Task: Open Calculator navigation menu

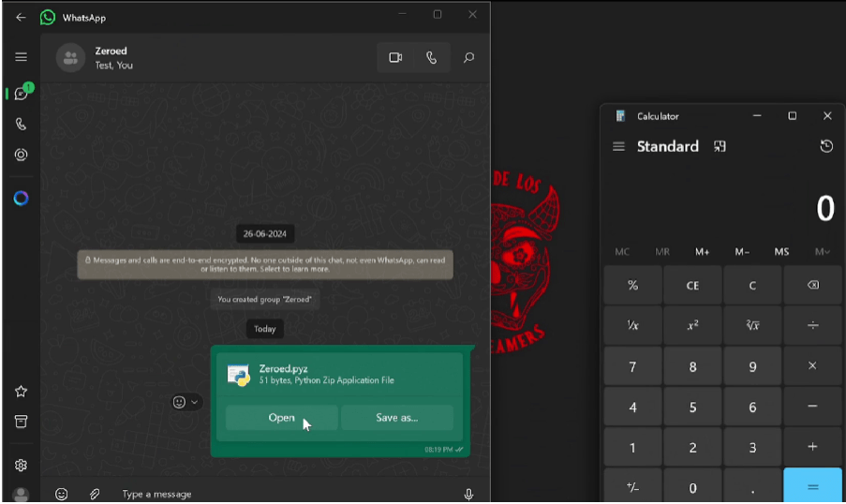Action: click(x=618, y=146)
